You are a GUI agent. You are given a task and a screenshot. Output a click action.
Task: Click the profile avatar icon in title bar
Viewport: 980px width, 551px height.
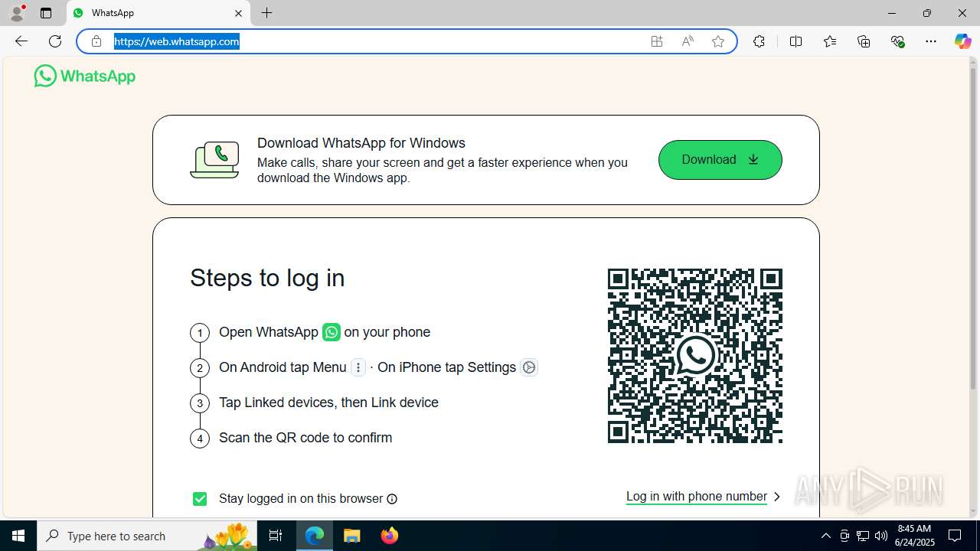click(x=17, y=13)
